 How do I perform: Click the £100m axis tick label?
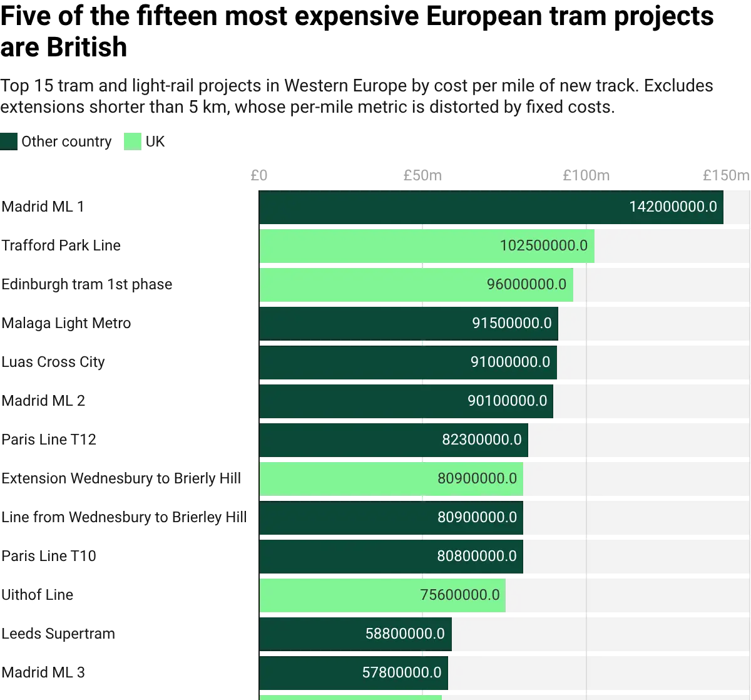pyautogui.click(x=586, y=175)
